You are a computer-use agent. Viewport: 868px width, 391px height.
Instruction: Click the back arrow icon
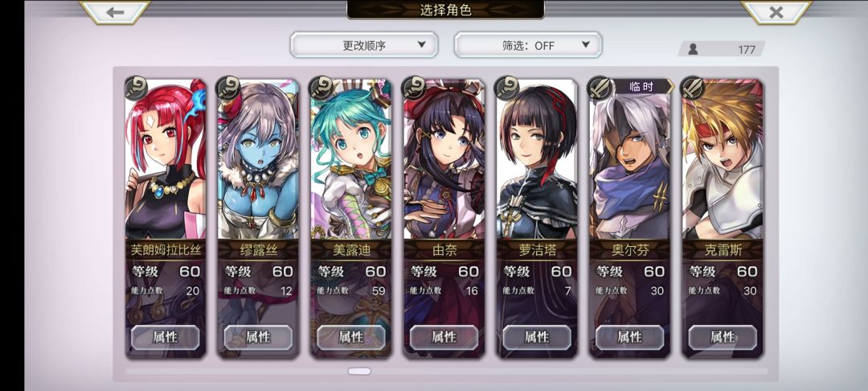115,12
